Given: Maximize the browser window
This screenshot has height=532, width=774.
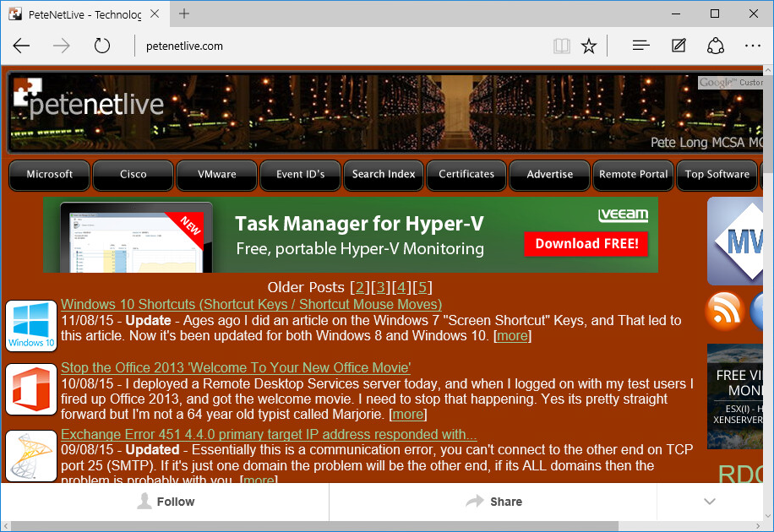Looking at the screenshot, I should coord(714,14).
